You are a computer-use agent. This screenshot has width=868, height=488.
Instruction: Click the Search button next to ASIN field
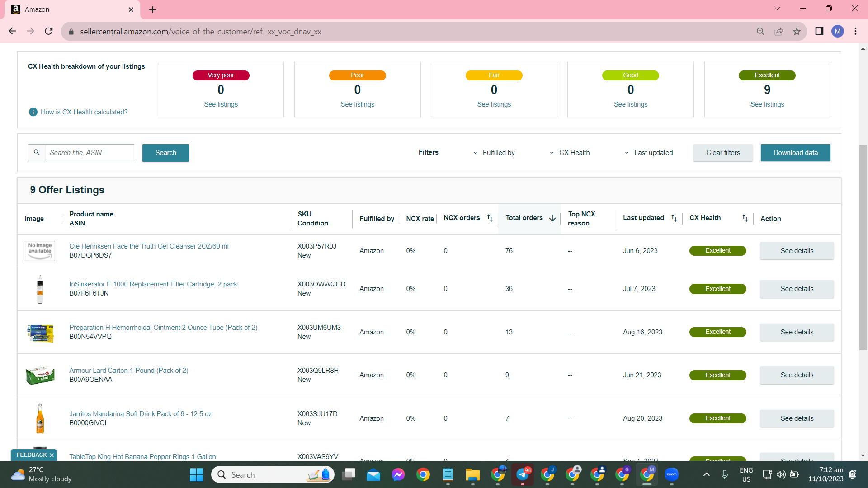[165, 153]
